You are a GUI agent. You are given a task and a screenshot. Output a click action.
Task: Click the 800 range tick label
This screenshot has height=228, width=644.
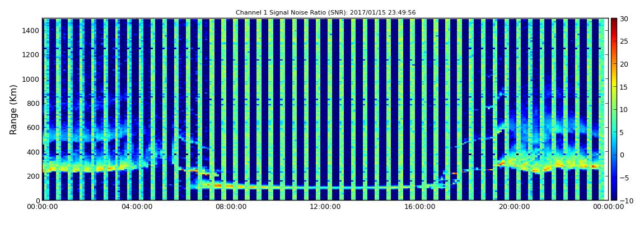32,104
